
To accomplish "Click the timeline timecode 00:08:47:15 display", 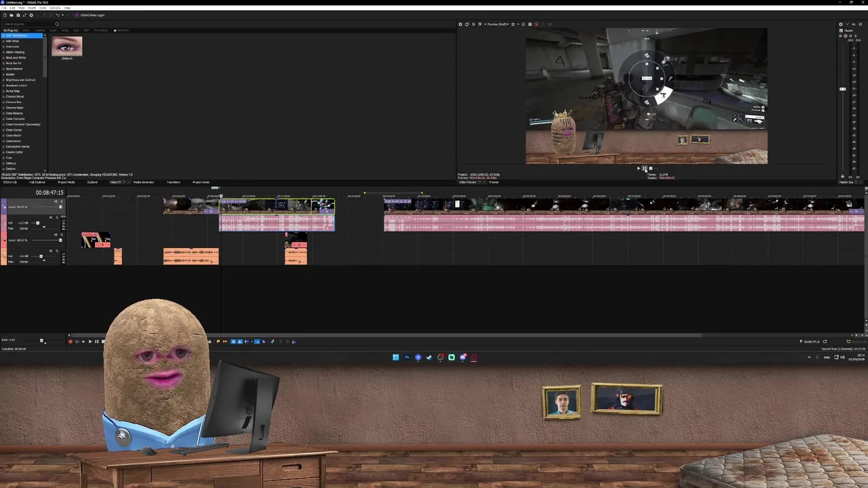I will (50, 192).
